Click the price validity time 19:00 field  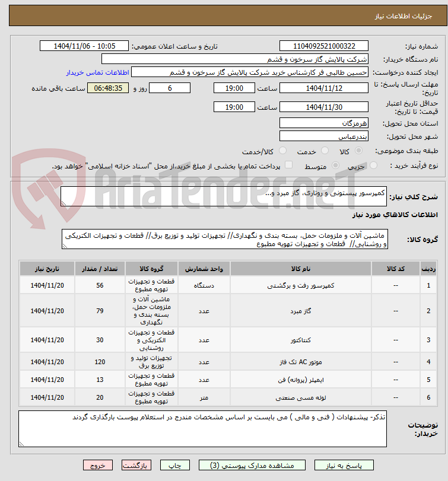(x=234, y=107)
